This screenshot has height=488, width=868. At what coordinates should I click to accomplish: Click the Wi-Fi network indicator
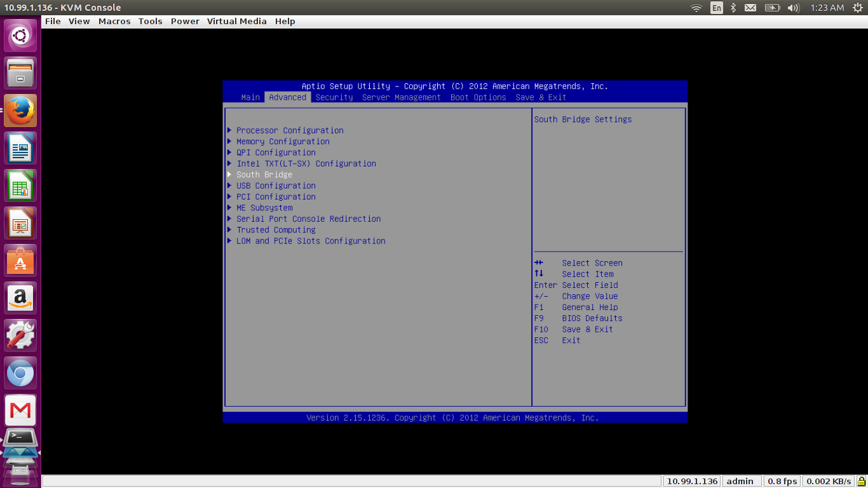[x=696, y=8]
